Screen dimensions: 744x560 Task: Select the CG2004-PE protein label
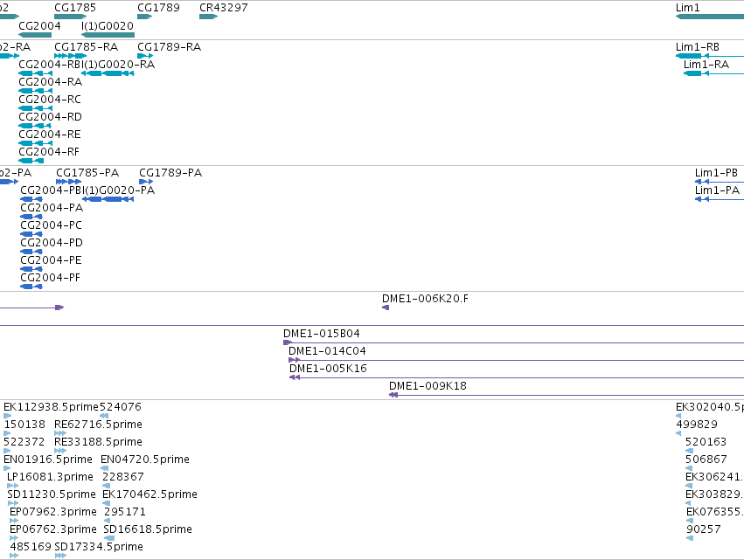pyautogui.click(x=52, y=261)
